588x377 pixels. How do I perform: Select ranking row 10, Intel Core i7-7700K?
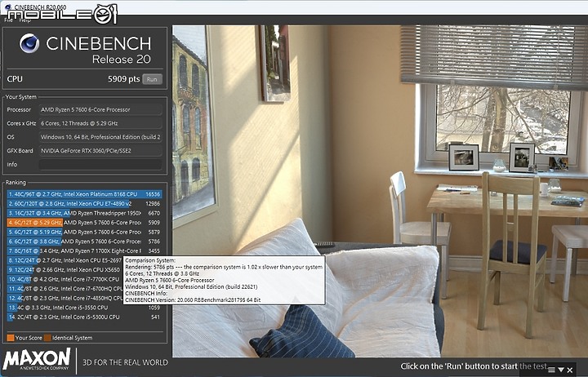65,279
